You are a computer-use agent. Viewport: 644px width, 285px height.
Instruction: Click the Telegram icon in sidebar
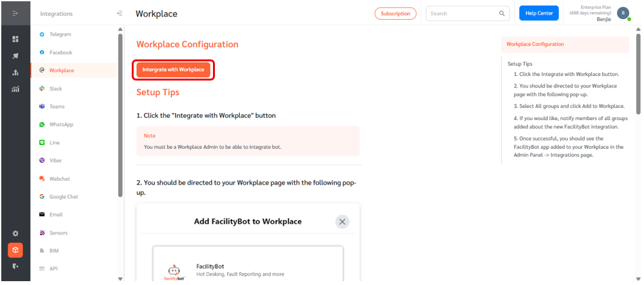(42, 35)
